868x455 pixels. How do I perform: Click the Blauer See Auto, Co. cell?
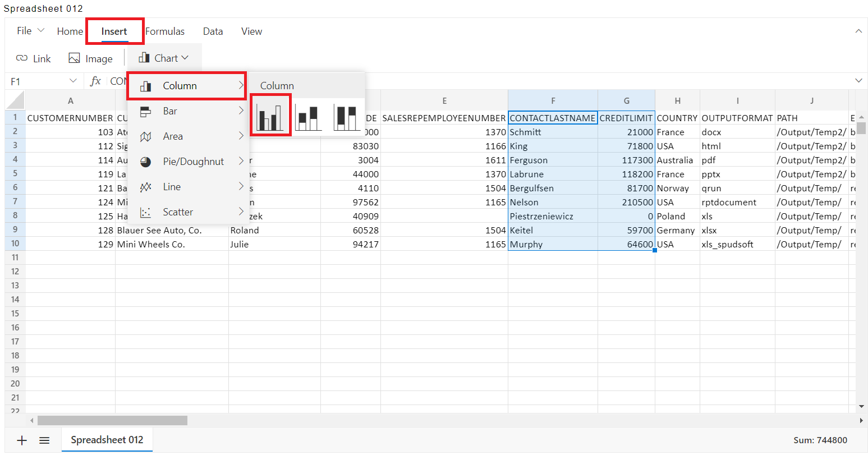pyautogui.click(x=172, y=230)
